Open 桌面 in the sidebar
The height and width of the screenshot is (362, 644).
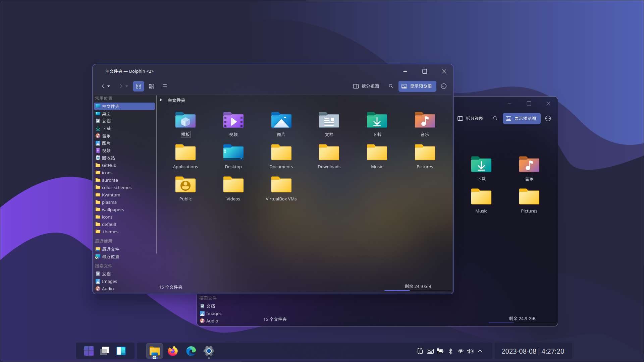[x=124, y=114]
